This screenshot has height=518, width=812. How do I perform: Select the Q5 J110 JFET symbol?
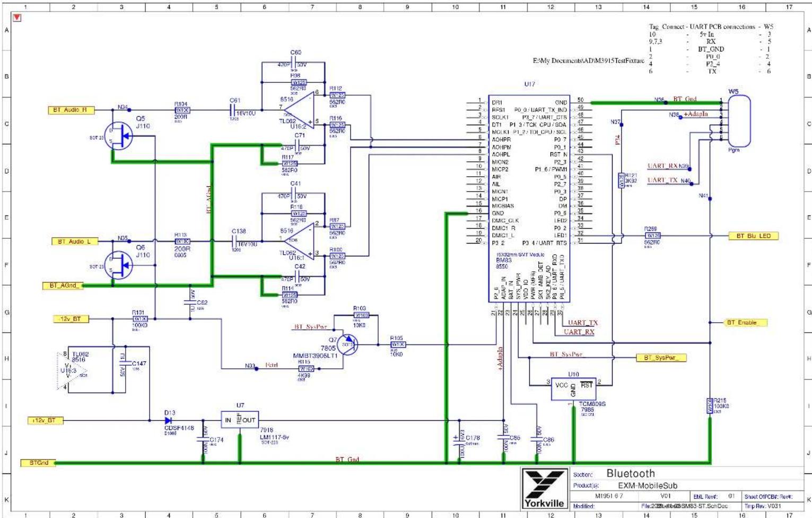[x=119, y=136]
